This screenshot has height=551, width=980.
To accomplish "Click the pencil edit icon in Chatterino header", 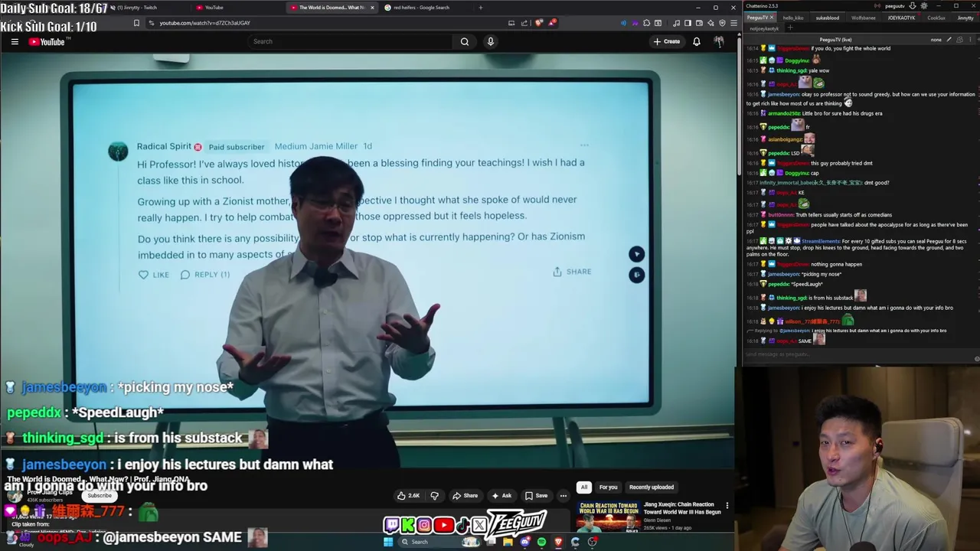I will [x=949, y=40].
